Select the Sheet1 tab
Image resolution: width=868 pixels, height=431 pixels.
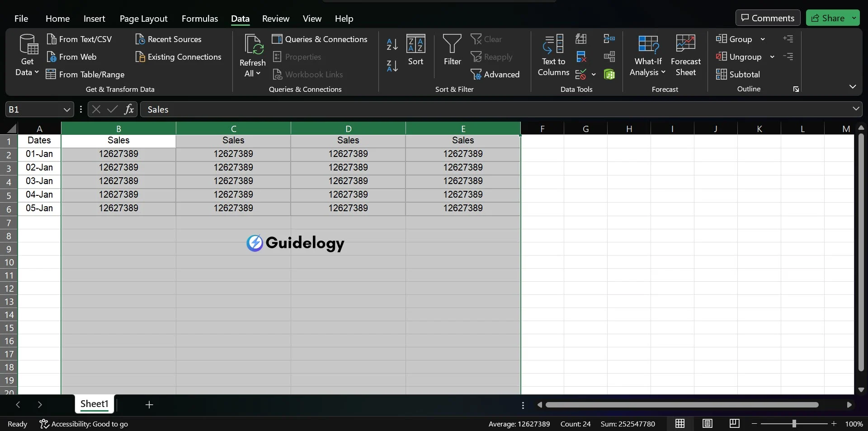click(94, 404)
